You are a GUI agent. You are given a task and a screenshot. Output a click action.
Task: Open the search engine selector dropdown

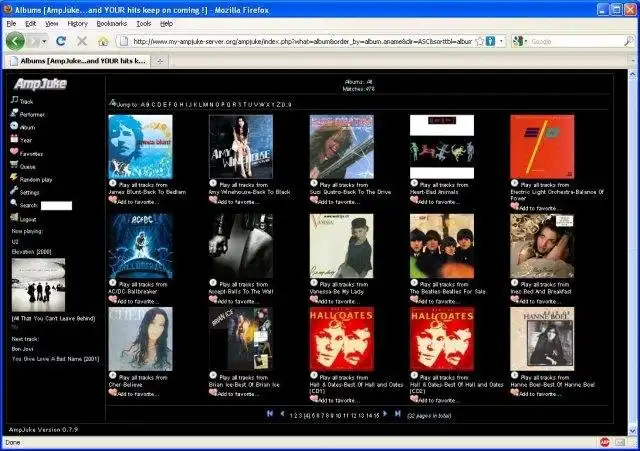[520, 41]
